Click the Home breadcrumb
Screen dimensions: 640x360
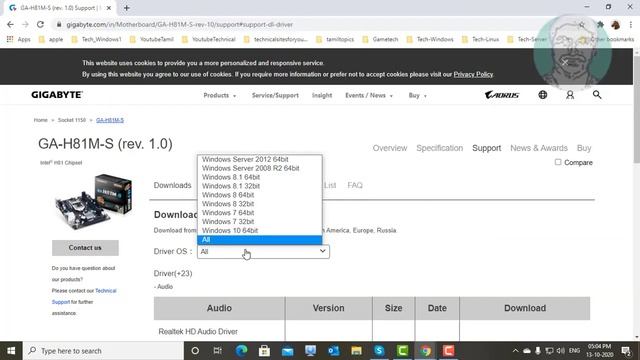click(x=40, y=120)
